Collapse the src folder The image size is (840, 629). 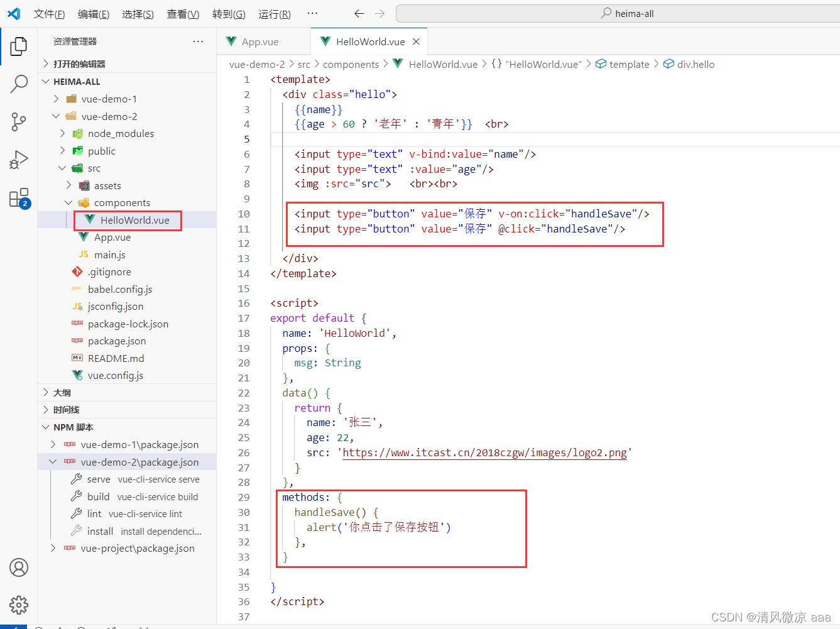(127, 168)
